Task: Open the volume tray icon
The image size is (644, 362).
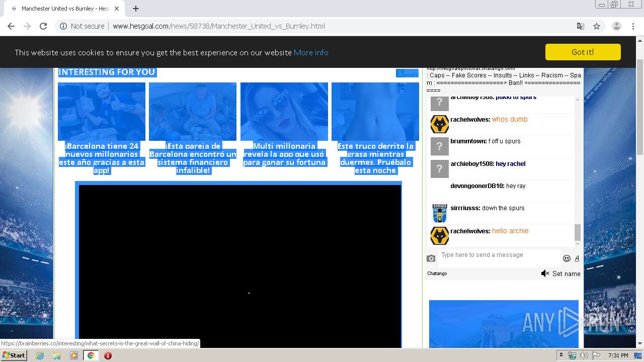Action: 584,355
